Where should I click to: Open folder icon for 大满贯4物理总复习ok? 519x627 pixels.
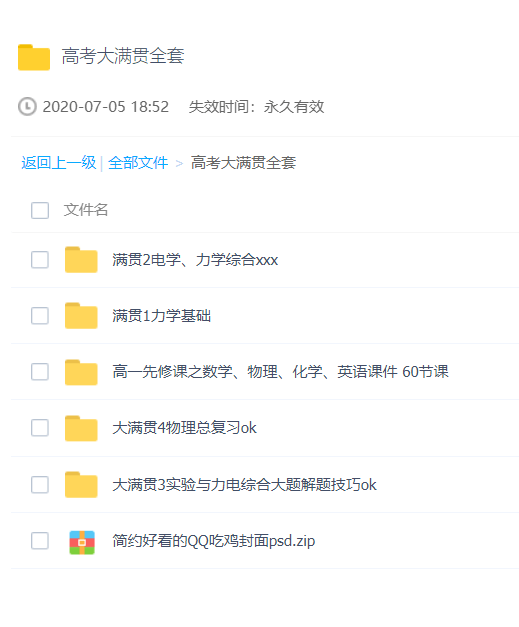81,428
